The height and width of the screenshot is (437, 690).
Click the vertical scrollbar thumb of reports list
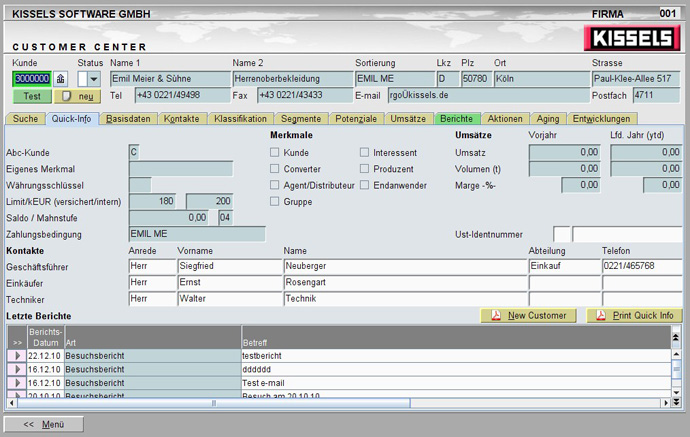tap(676, 370)
